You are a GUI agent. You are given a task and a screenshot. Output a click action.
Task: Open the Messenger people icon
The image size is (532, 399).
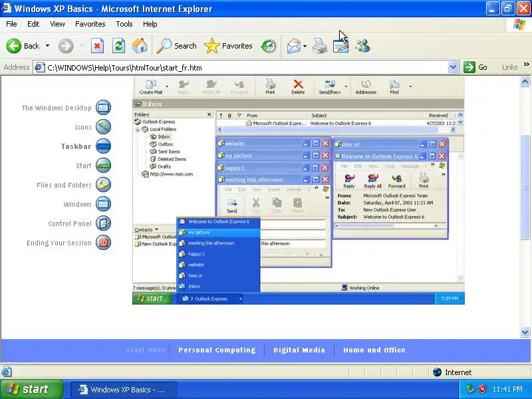tap(362, 46)
